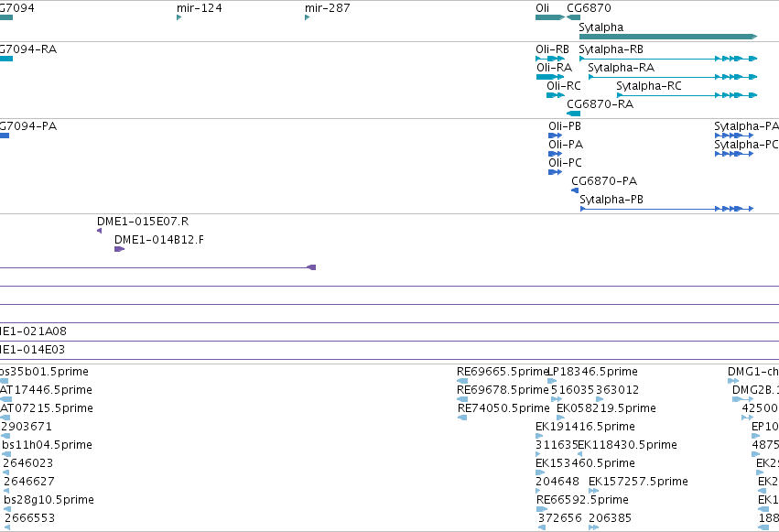Select the Sytalpha-RA transcript label

pyautogui.click(x=621, y=68)
